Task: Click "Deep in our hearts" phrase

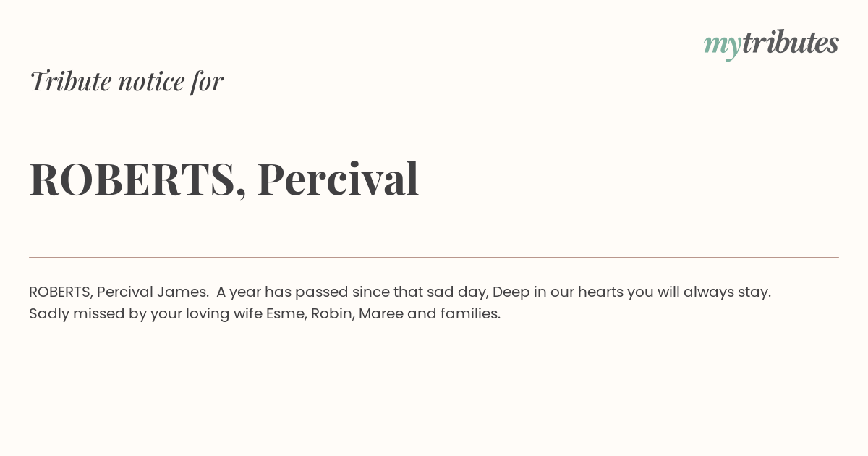Action: (558, 292)
